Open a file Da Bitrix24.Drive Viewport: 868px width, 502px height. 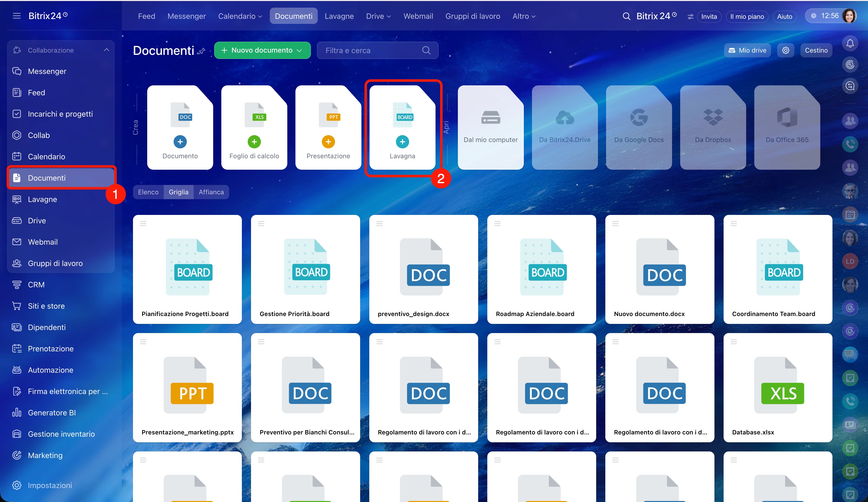(565, 128)
